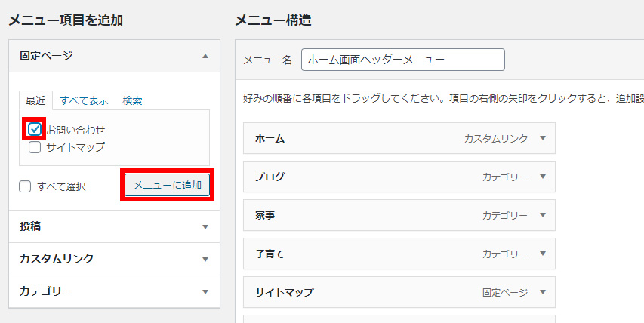Open the 家事 menu item settings arrow
The width and height of the screenshot is (644, 323).
tap(542, 216)
